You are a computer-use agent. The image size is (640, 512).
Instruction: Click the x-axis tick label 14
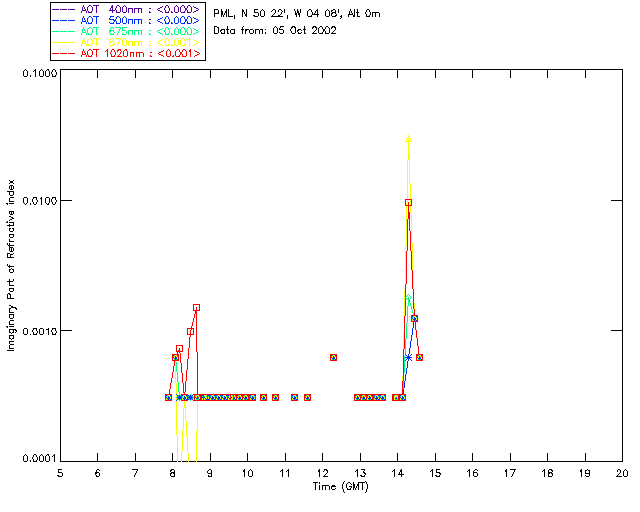click(398, 473)
